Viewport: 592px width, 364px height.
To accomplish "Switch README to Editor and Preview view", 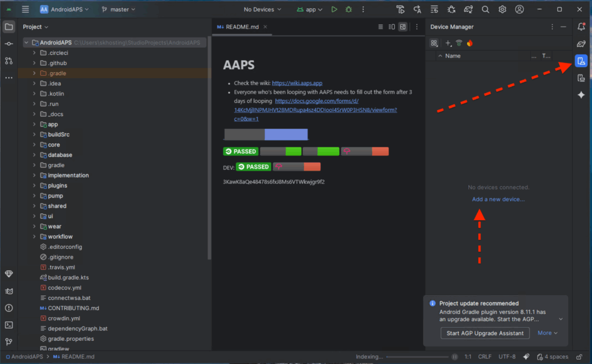I will [391, 27].
